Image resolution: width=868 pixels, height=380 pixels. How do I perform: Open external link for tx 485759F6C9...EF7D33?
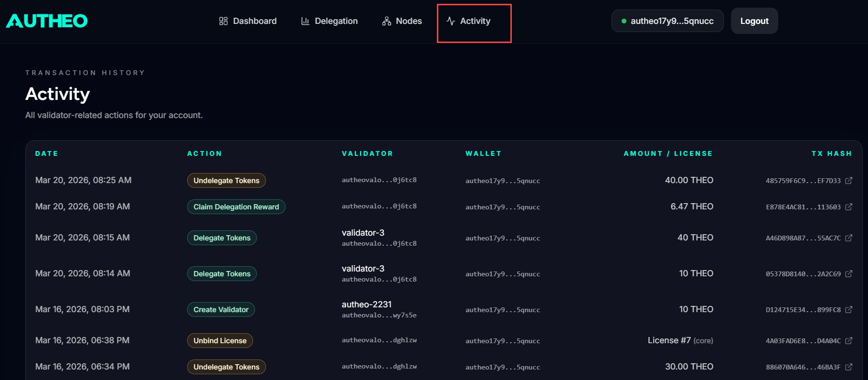click(x=848, y=181)
